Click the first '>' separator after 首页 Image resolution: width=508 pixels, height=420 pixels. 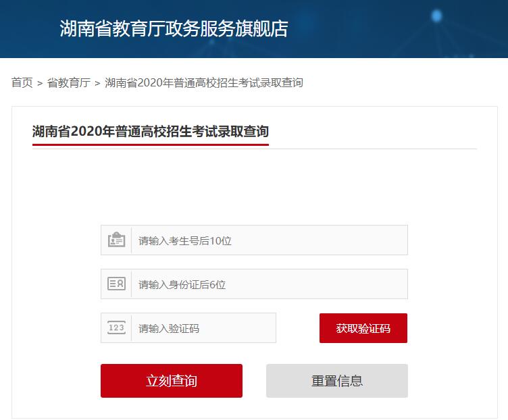(x=40, y=84)
